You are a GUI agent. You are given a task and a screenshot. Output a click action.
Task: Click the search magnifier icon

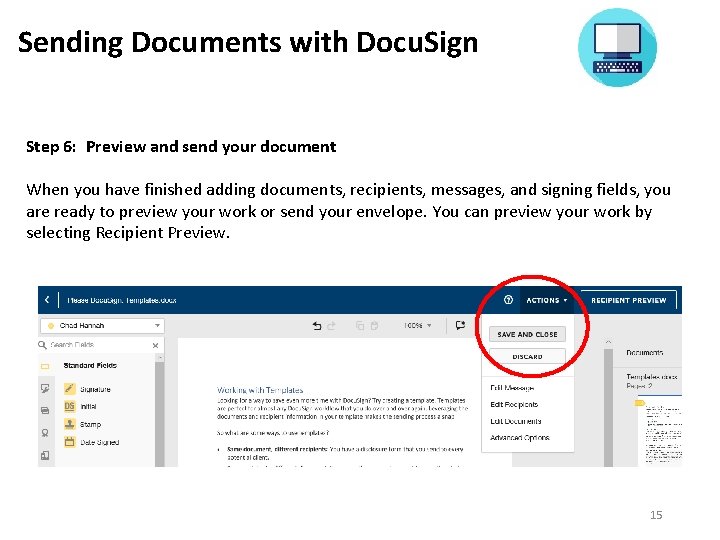(42, 345)
